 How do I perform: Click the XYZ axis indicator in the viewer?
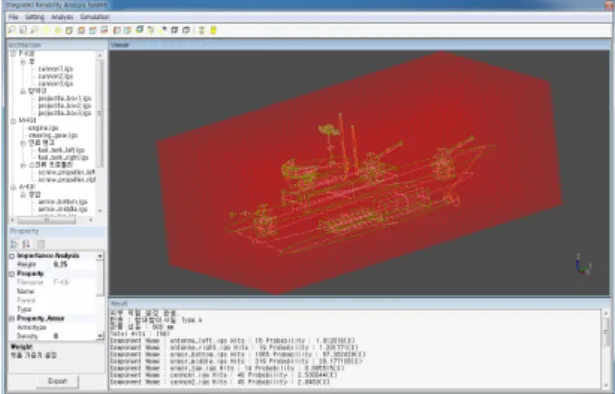pyautogui.click(x=583, y=264)
